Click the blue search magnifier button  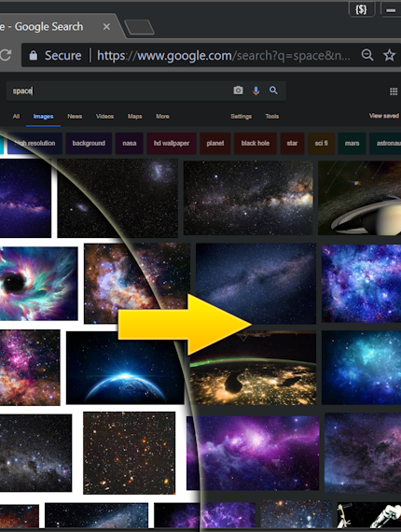273,91
